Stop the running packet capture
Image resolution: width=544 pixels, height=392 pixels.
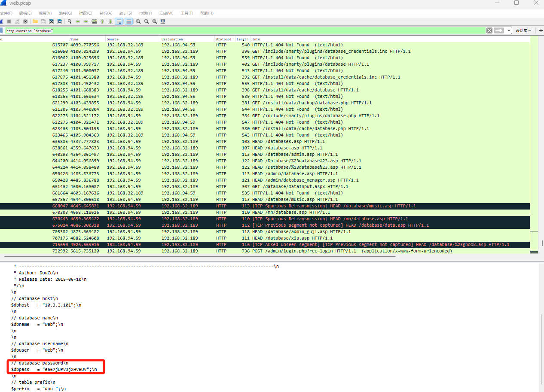pyautogui.click(x=9, y=21)
